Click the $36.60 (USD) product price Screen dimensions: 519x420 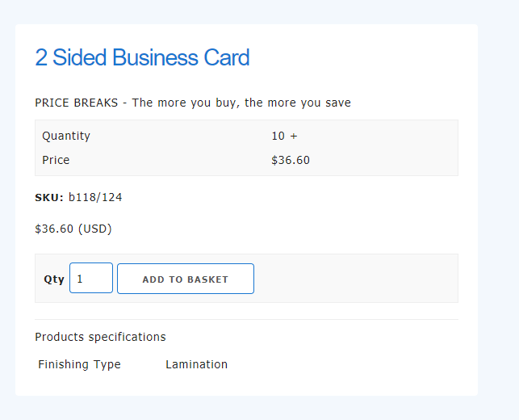coord(73,229)
